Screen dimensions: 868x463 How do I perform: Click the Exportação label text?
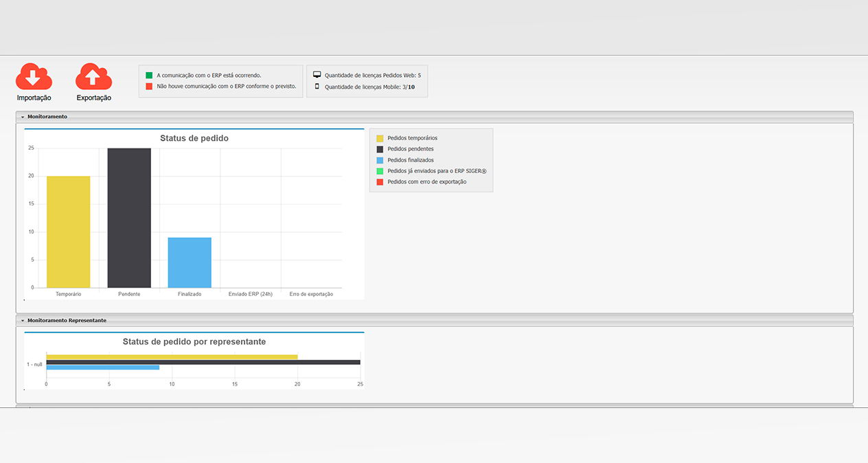(x=94, y=98)
